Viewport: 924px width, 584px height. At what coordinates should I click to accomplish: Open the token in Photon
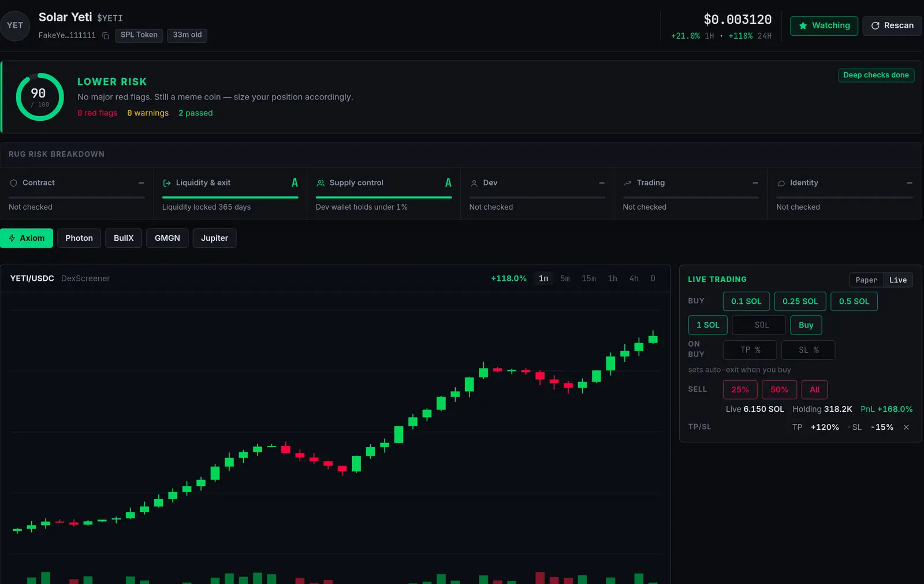tap(79, 238)
